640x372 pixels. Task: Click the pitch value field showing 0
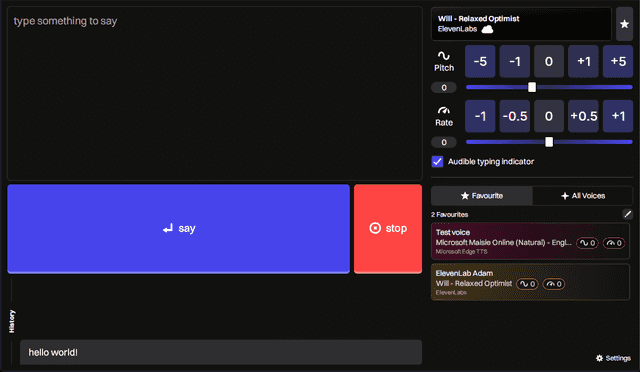(x=444, y=87)
